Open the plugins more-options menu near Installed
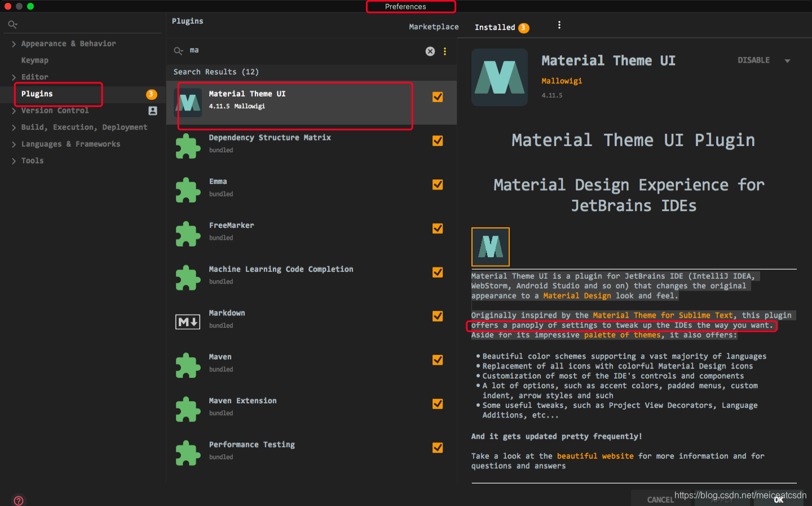 [559, 25]
